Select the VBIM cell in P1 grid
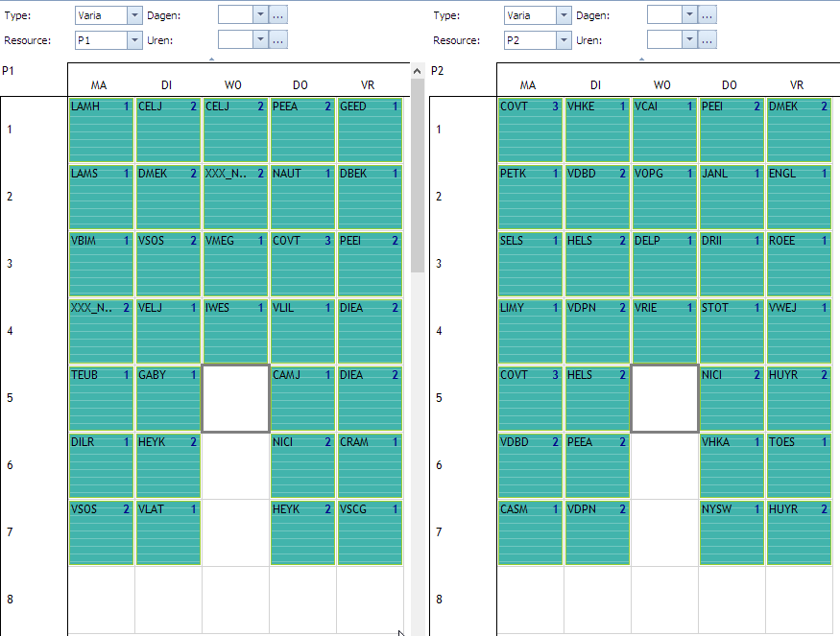 (x=101, y=264)
